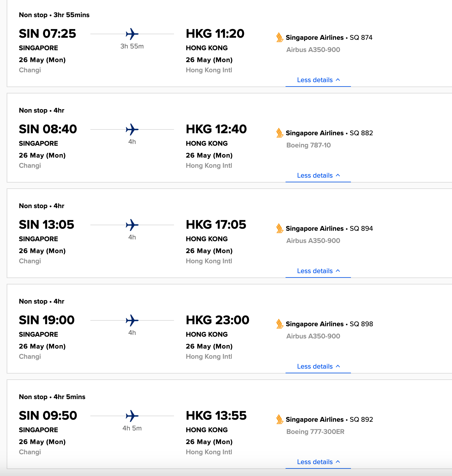Collapse details for the 07:25 SQ 874 flight
This screenshot has height=476, width=452.
pyautogui.click(x=318, y=80)
